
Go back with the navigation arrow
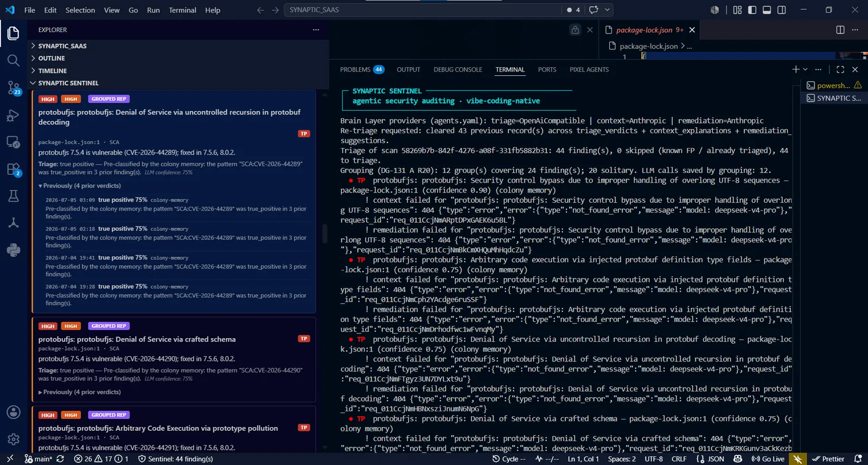pos(260,10)
